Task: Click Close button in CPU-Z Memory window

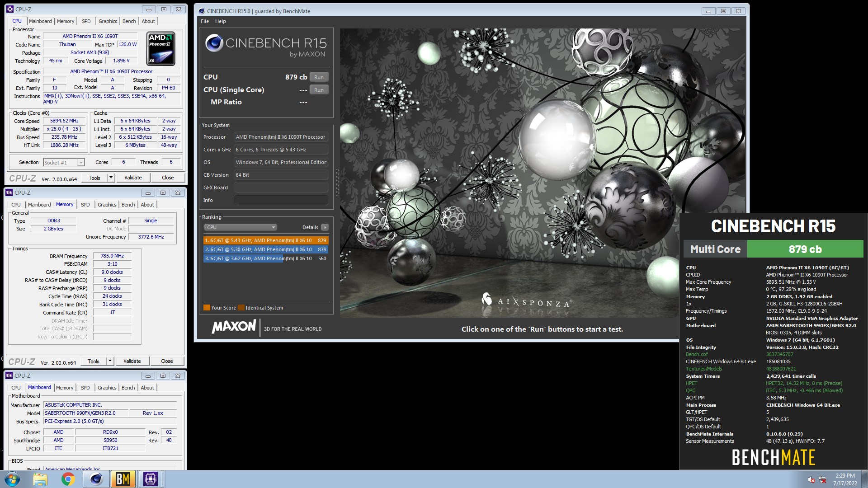Action: click(x=167, y=361)
